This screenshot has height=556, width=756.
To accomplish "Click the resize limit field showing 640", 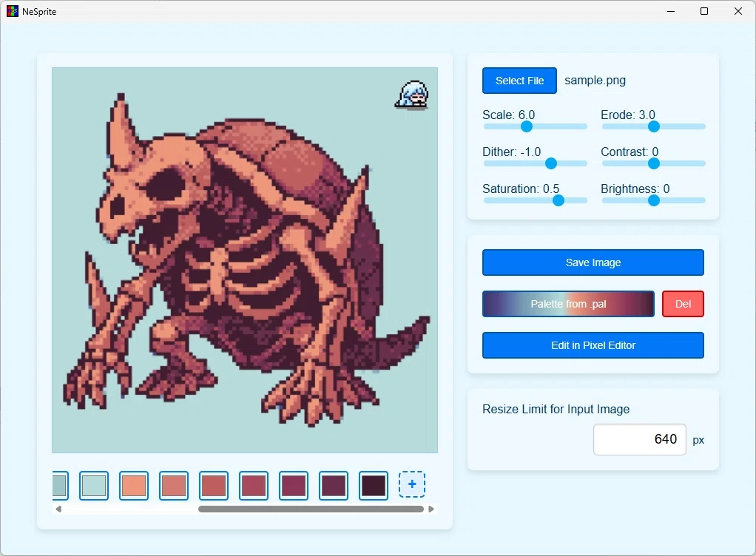I will (x=639, y=439).
